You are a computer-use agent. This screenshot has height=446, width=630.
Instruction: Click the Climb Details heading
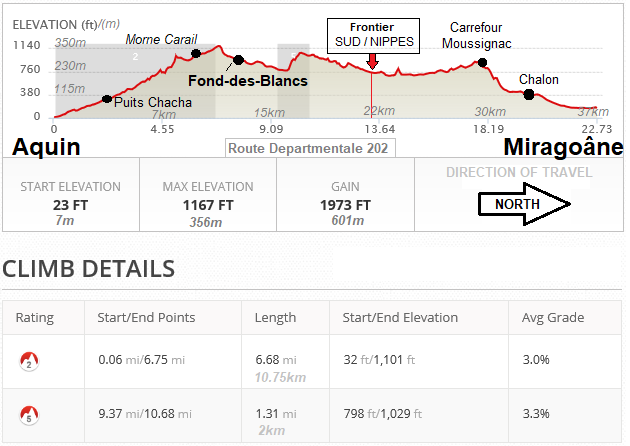tap(89, 268)
